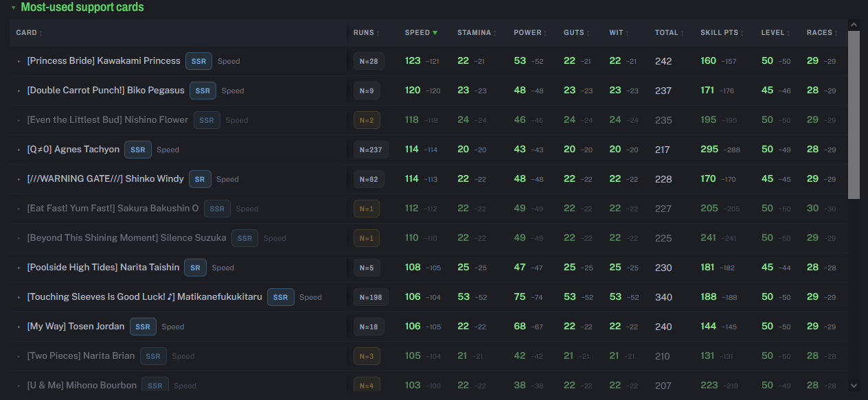
Task: Click the N=18 runs badge
Action: tap(369, 327)
